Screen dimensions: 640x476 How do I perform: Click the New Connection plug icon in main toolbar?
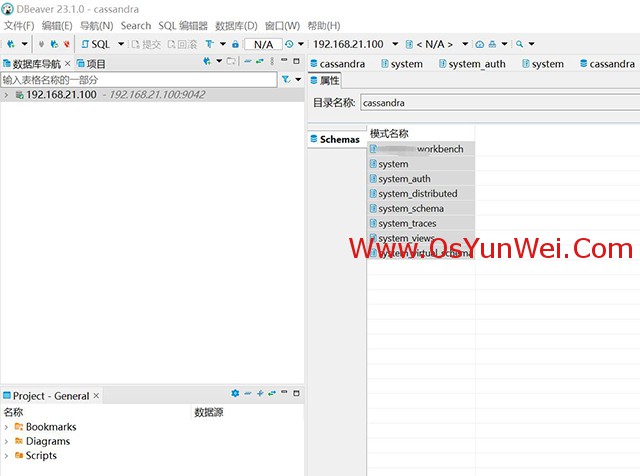point(11,44)
